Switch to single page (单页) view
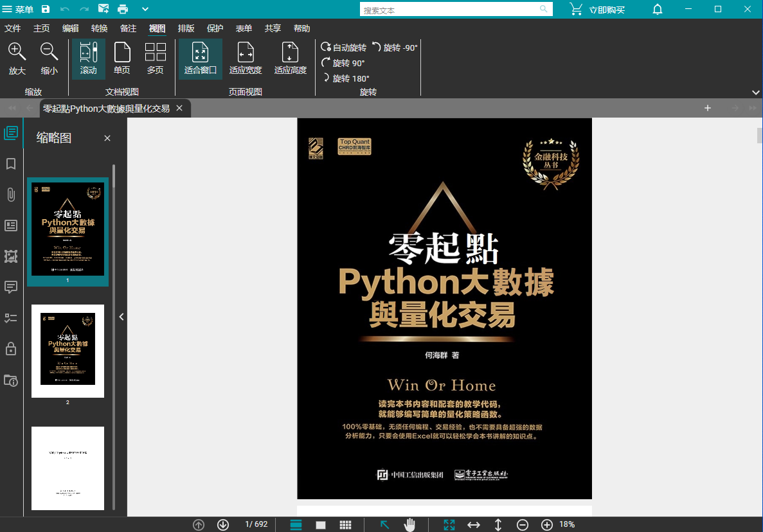The width and height of the screenshot is (763, 532). [x=122, y=58]
